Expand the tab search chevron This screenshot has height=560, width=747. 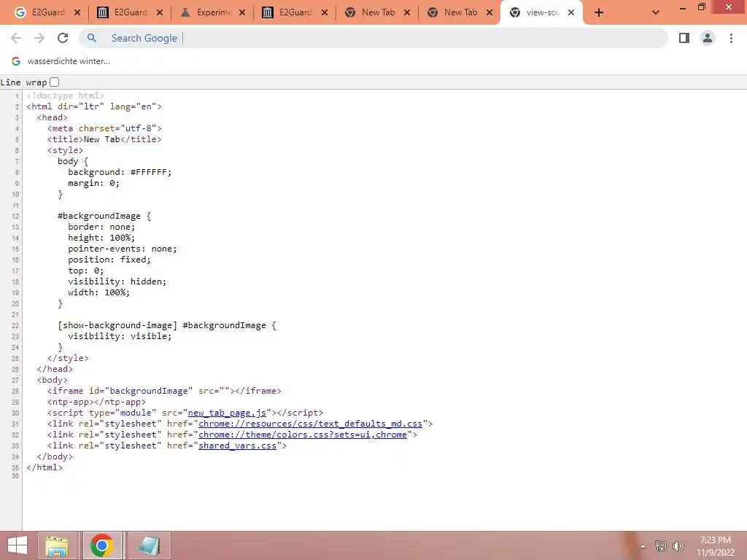(656, 13)
